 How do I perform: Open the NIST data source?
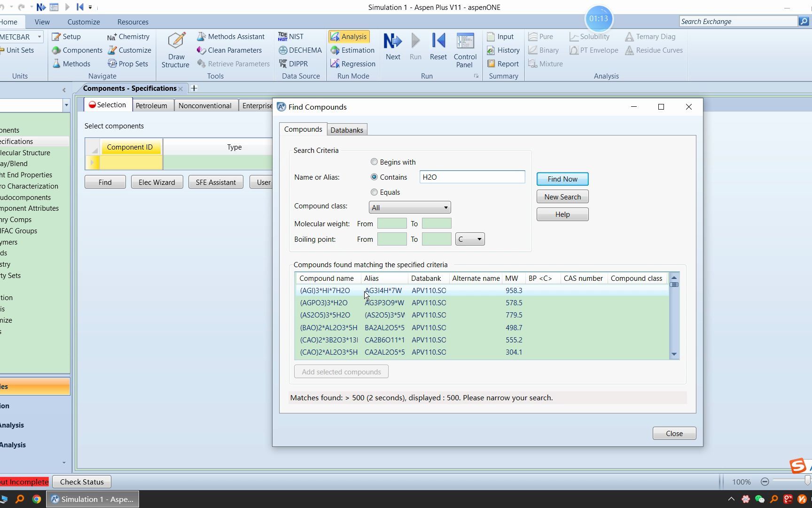point(291,37)
